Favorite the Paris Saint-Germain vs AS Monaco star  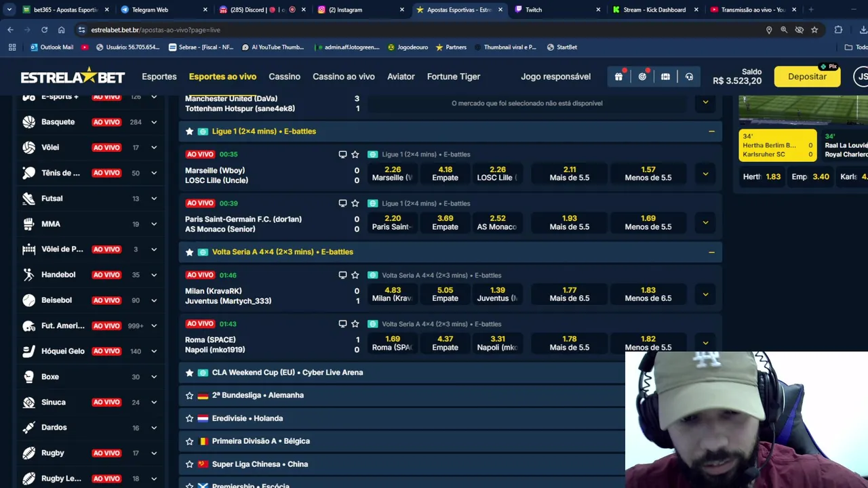[x=355, y=203]
